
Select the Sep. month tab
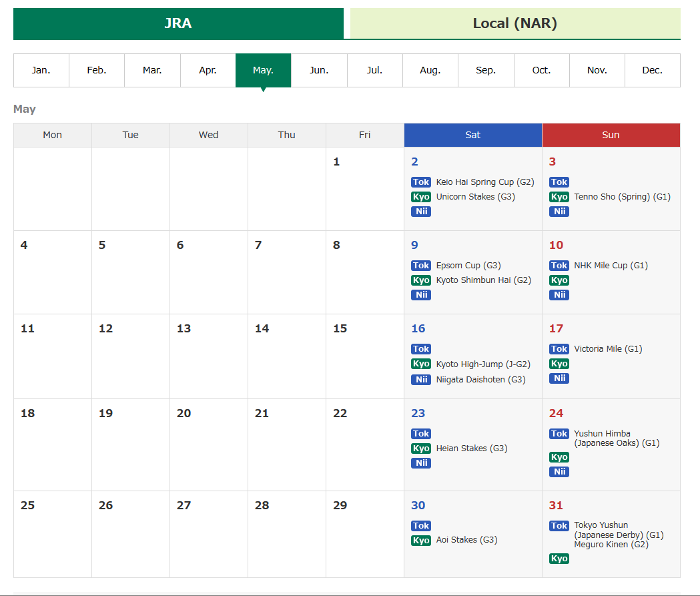(x=486, y=71)
